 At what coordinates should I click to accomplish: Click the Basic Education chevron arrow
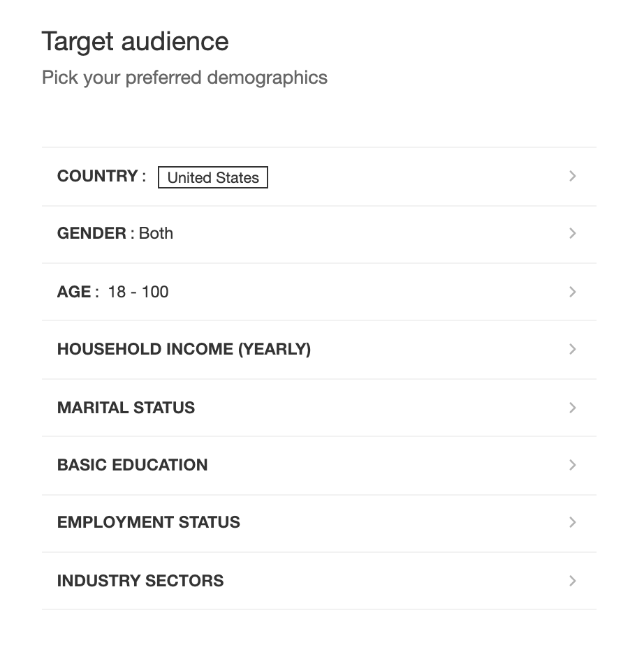[x=572, y=465]
